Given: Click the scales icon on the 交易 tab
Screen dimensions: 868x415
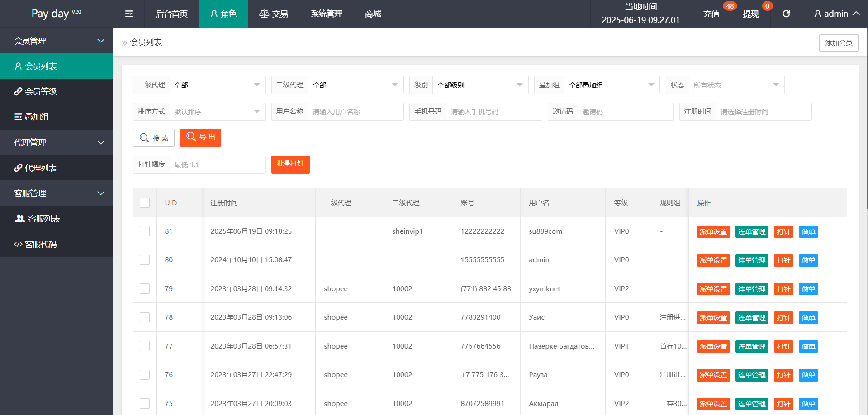Looking at the screenshot, I should click(x=264, y=14).
